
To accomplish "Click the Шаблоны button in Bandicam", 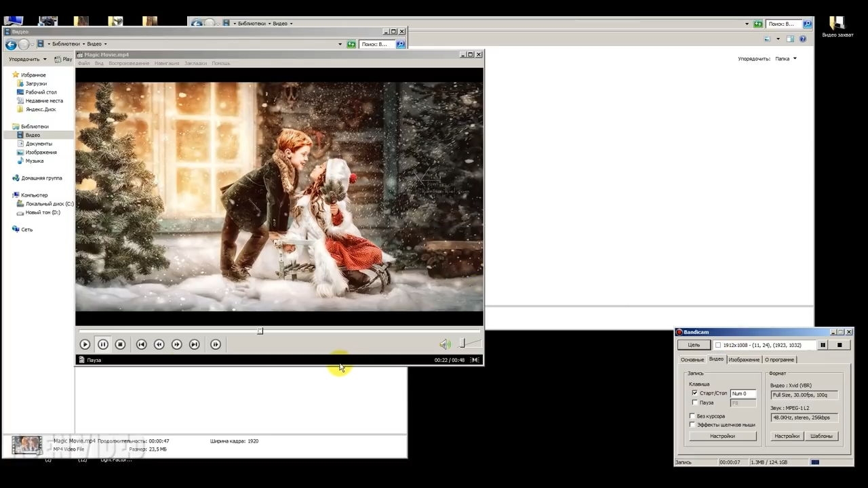I will [821, 436].
